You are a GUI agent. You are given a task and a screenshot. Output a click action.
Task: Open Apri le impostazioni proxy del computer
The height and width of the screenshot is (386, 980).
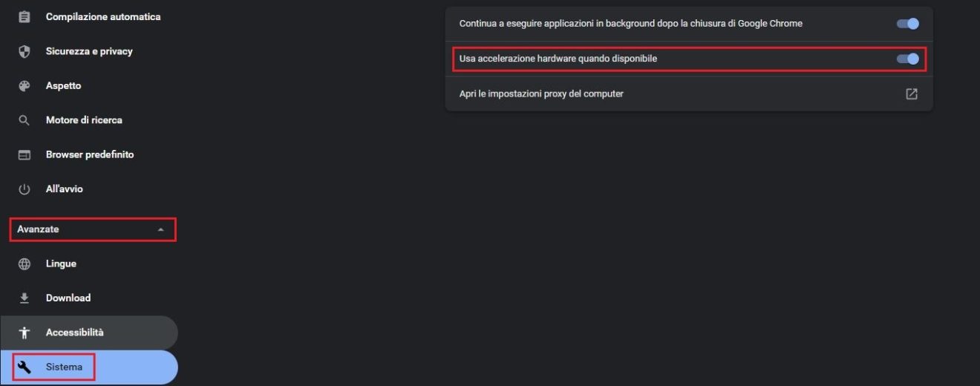(541, 94)
